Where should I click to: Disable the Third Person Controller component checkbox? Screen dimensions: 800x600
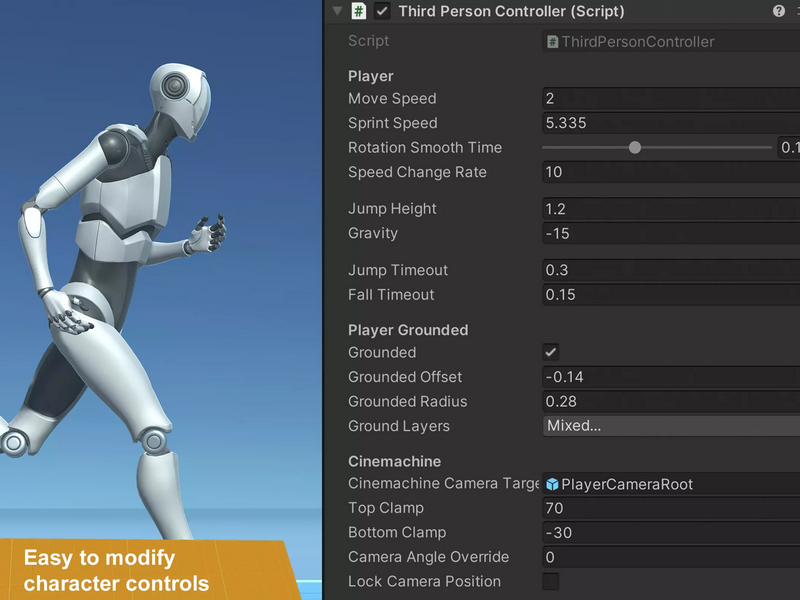[x=382, y=11]
